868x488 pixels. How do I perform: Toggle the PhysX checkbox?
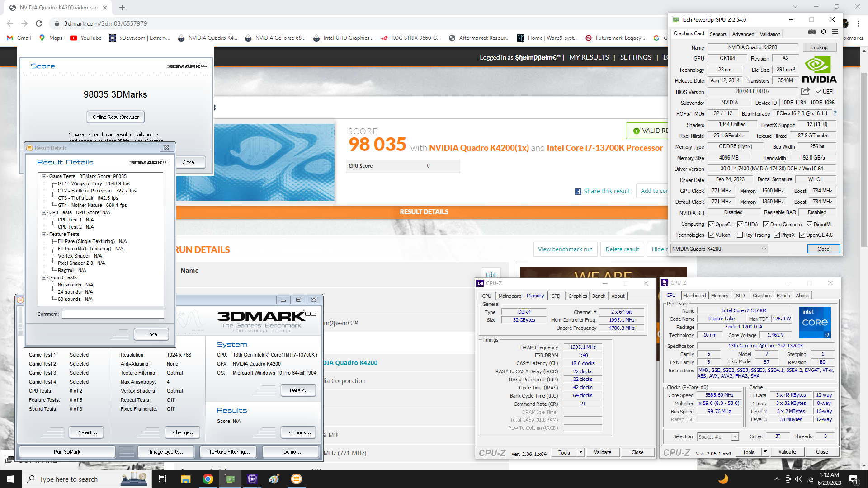point(777,235)
